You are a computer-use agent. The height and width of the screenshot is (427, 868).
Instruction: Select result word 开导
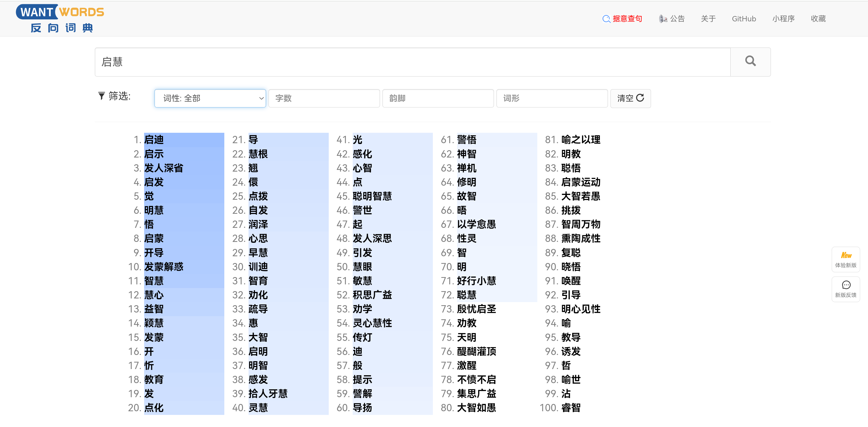(154, 253)
